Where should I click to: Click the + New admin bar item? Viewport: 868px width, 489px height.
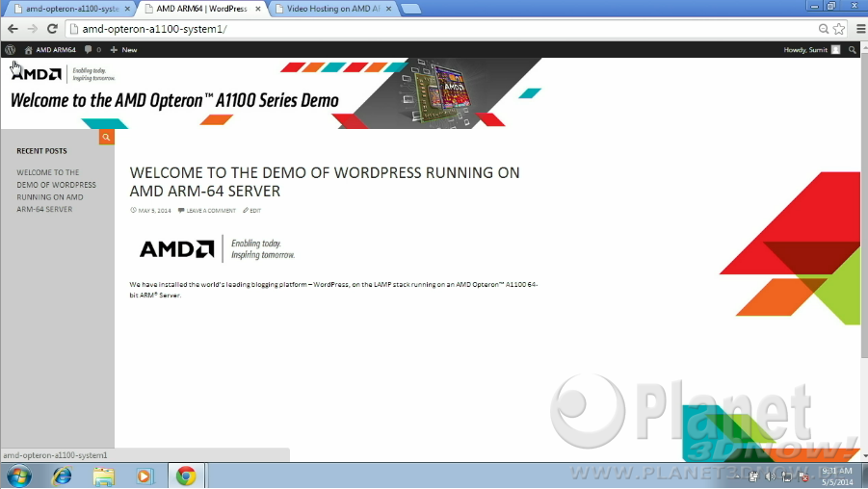point(123,50)
